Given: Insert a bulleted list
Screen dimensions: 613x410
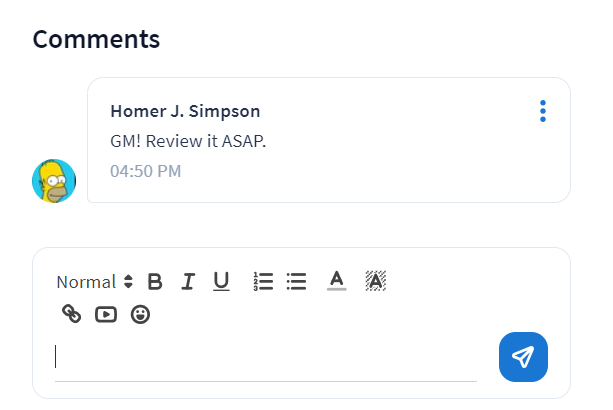Looking at the screenshot, I should pos(296,282).
